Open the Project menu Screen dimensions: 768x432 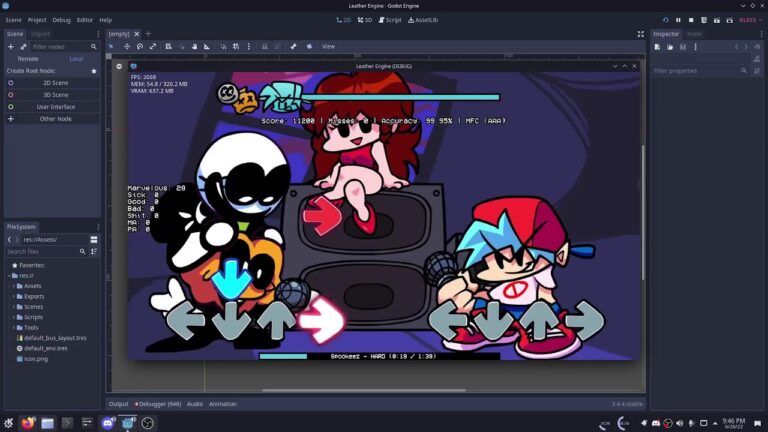click(37, 20)
